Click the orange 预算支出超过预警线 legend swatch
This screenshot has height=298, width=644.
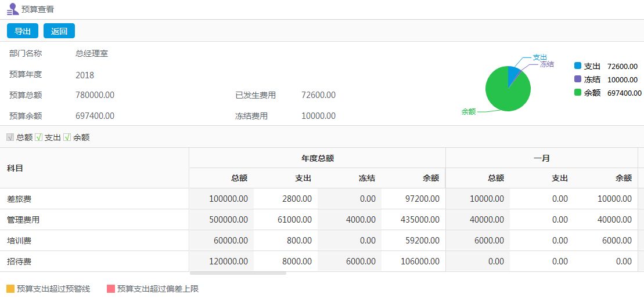10,289
